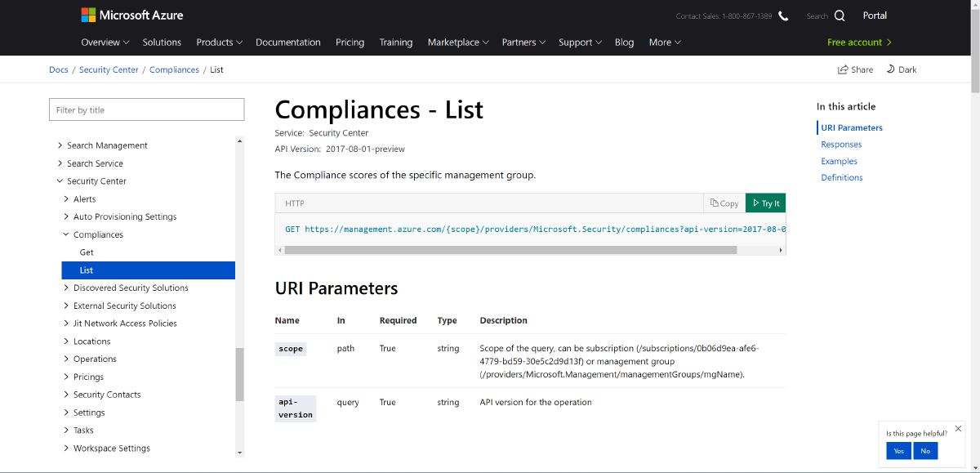The width and height of the screenshot is (980, 473).
Task: Click Yes on the page helpful prompt
Action: (898, 450)
